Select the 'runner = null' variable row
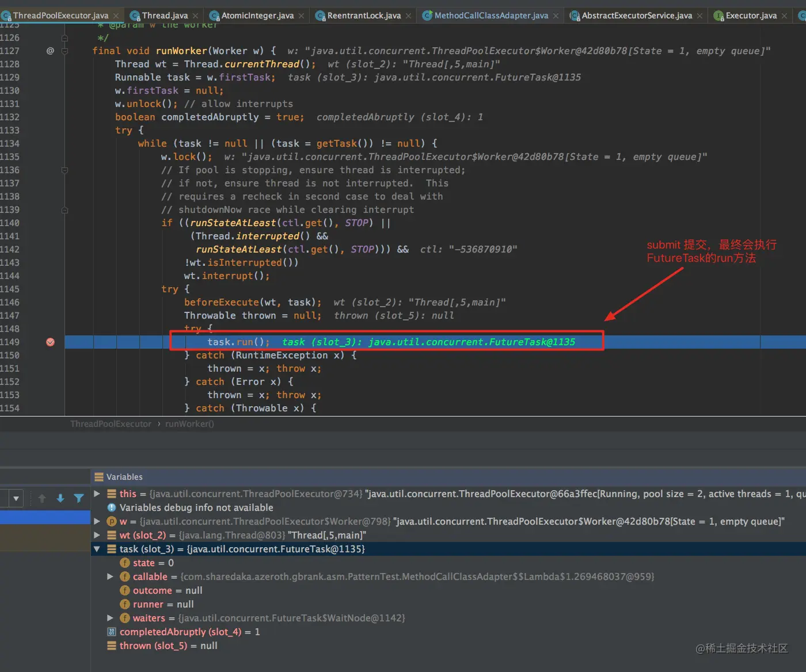Viewport: 806px width, 672px height. [x=448, y=604]
